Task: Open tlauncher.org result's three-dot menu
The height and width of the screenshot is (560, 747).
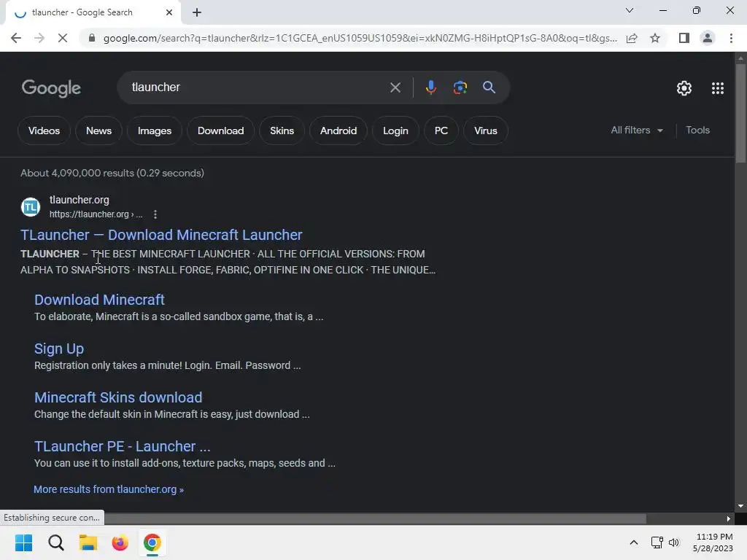Action: [x=155, y=214]
